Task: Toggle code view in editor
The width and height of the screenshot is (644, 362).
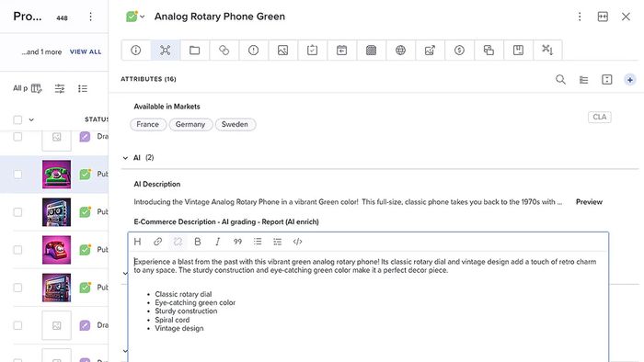Action: [298, 242]
